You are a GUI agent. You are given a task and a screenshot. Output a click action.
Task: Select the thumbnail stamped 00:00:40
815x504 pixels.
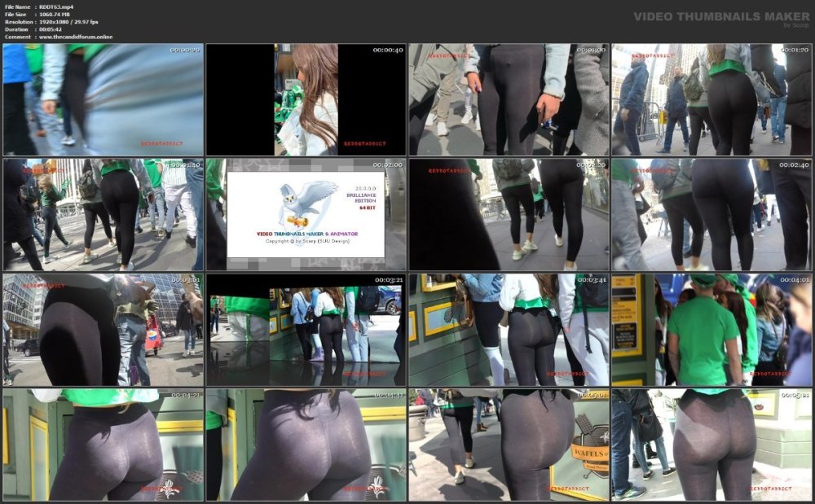click(306, 99)
